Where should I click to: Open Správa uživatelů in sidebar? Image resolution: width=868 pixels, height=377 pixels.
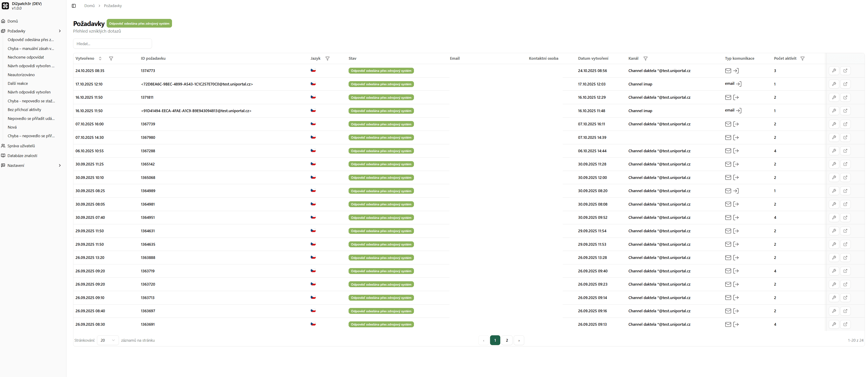click(21, 146)
